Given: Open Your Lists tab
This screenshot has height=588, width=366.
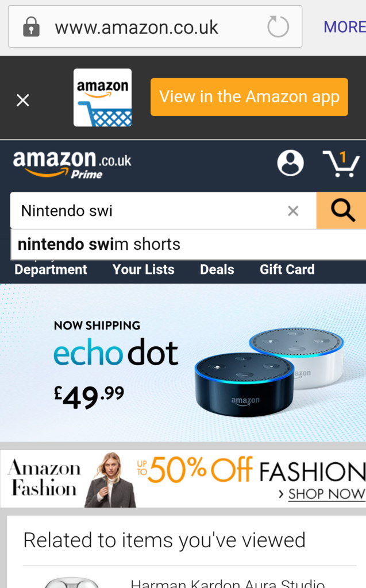Looking at the screenshot, I should point(144,270).
